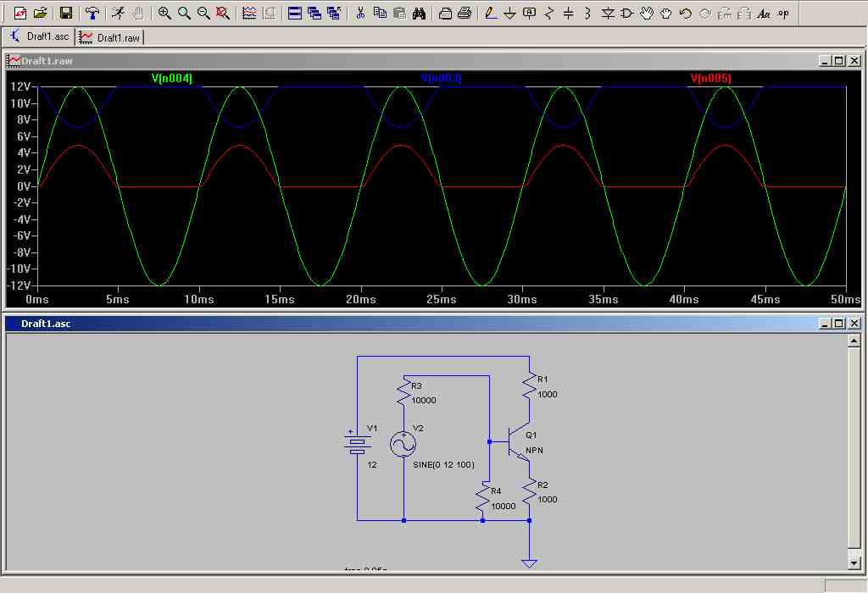The width and height of the screenshot is (868, 593).
Task: Tile the windows horizontally
Action: [x=295, y=13]
